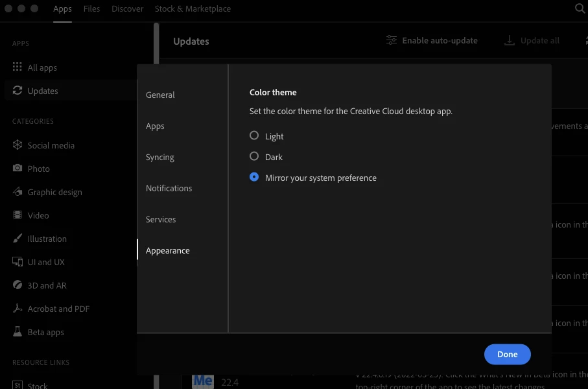Click the 22.4 version text
This screenshot has width=588, height=389.
229,383
